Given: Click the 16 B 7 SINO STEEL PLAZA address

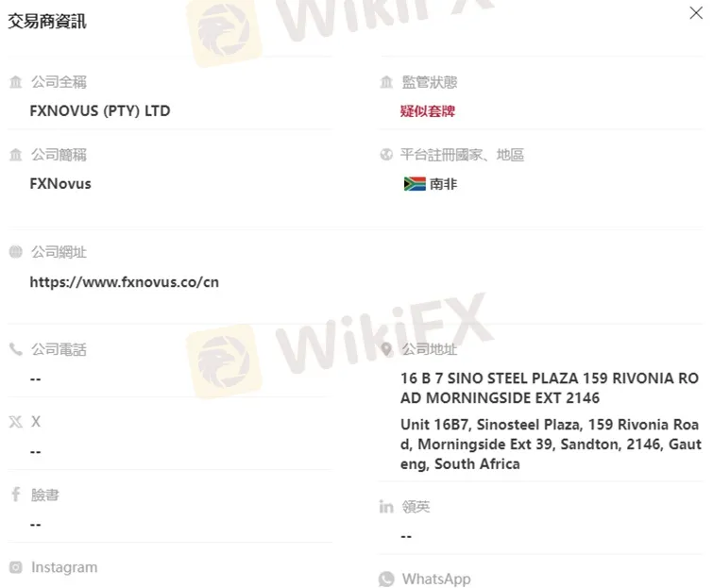Looking at the screenshot, I should pos(550,388).
